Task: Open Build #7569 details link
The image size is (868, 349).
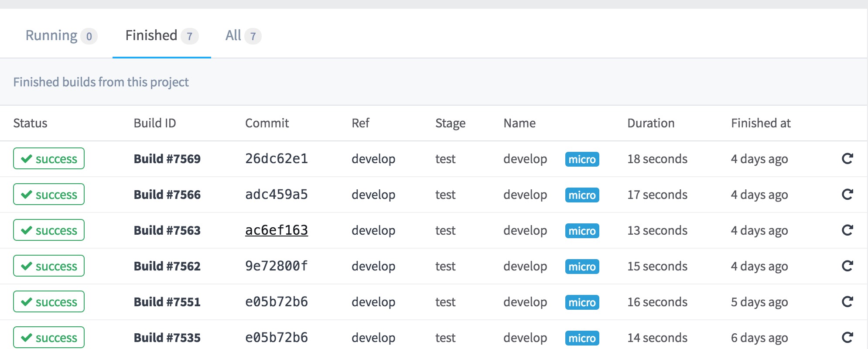Action: pyautogui.click(x=167, y=159)
